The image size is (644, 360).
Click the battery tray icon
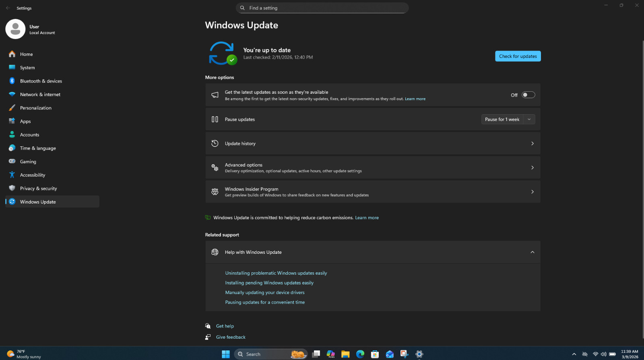[x=612, y=354]
